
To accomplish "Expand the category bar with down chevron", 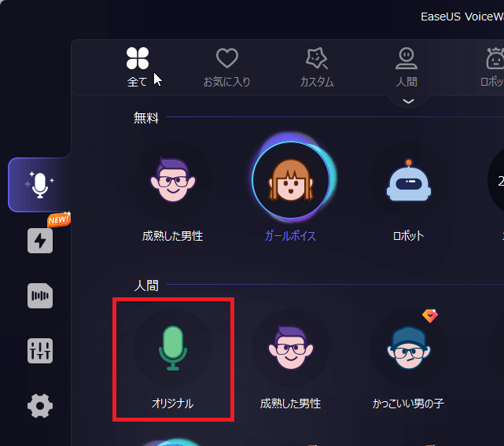I will (407, 101).
